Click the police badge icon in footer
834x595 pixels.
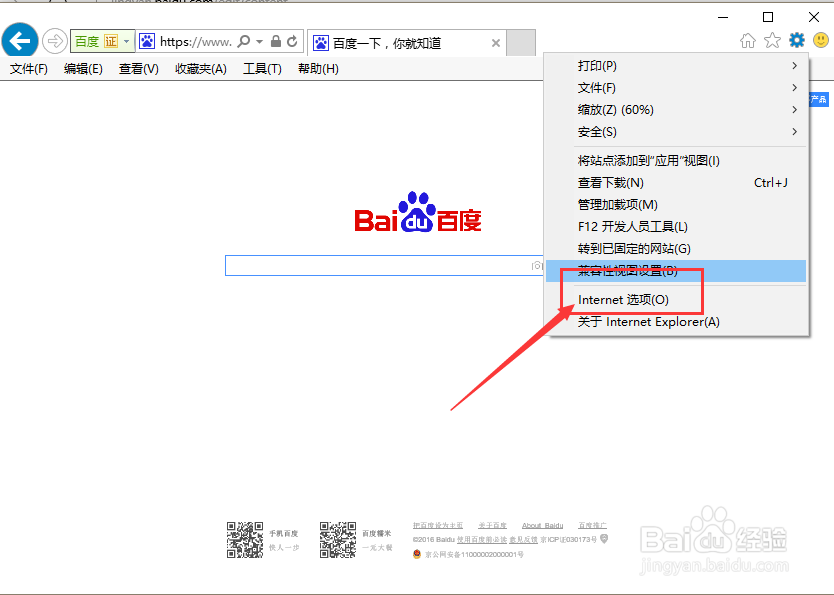pyautogui.click(x=417, y=554)
